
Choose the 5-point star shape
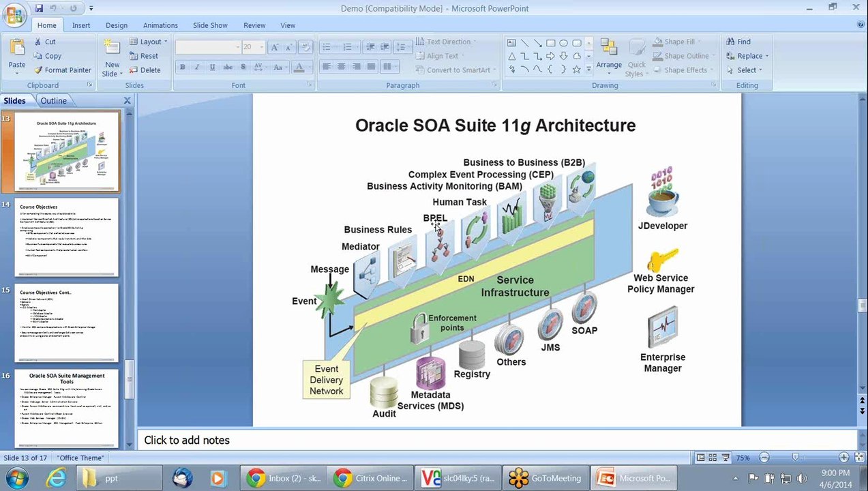click(x=576, y=70)
